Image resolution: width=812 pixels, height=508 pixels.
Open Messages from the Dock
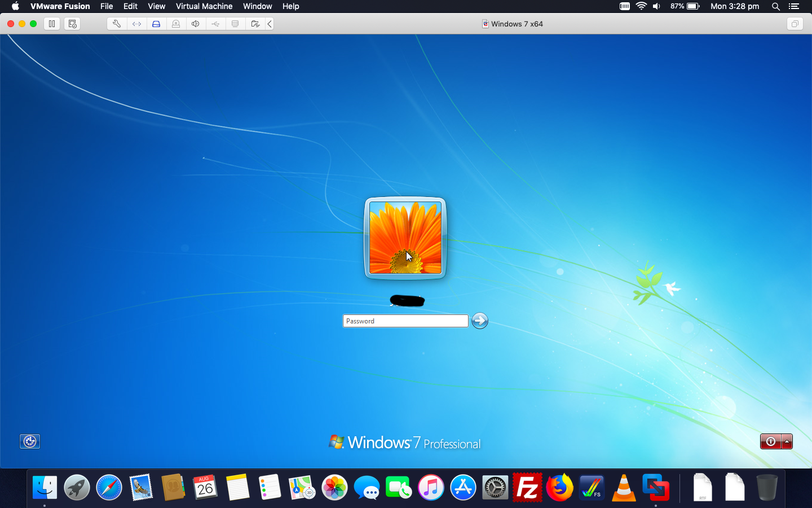point(367,487)
